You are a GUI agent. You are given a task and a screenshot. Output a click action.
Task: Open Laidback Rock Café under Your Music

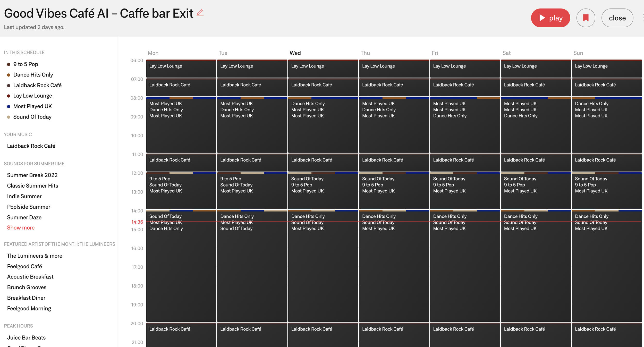pos(31,146)
